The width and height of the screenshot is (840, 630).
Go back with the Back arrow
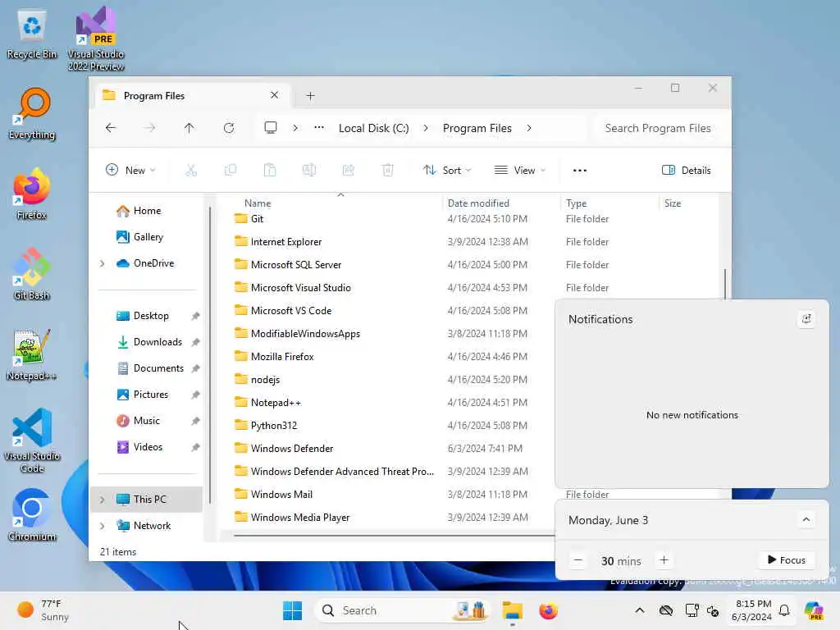pyautogui.click(x=111, y=128)
